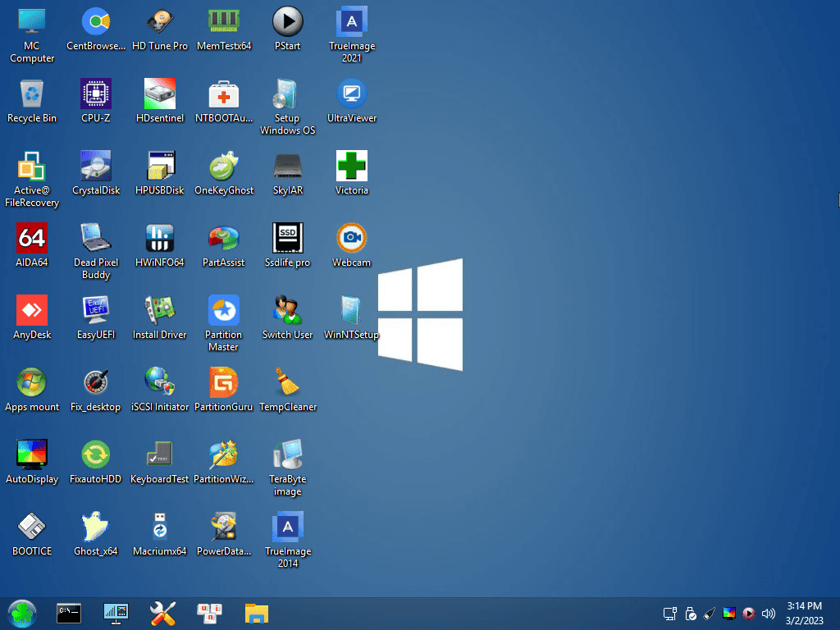Click the network tray icon
This screenshot has width=840, height=630.
pos(669,614)
